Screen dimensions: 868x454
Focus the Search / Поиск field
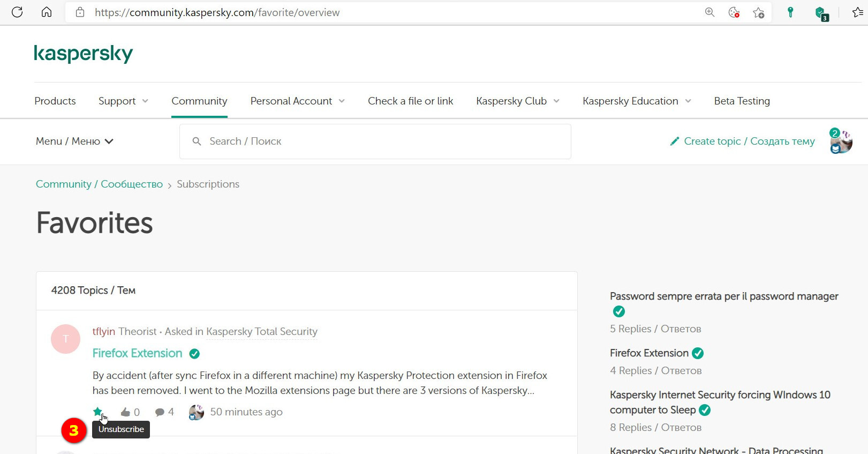[x=375, y=142]
